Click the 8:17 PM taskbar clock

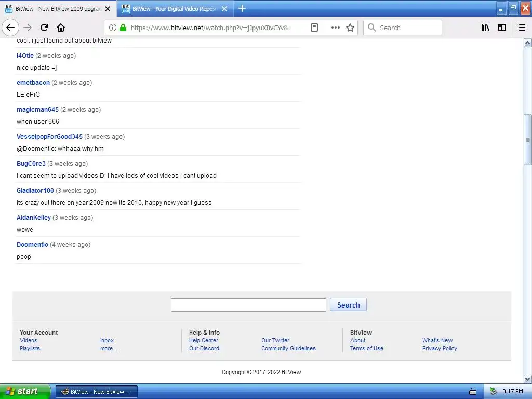pos(512,392)
